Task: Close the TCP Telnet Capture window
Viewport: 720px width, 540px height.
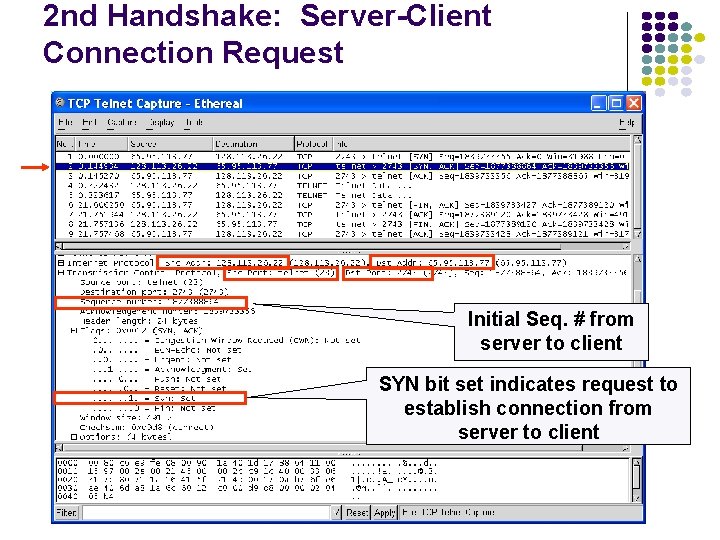Action: pos(633,103)
